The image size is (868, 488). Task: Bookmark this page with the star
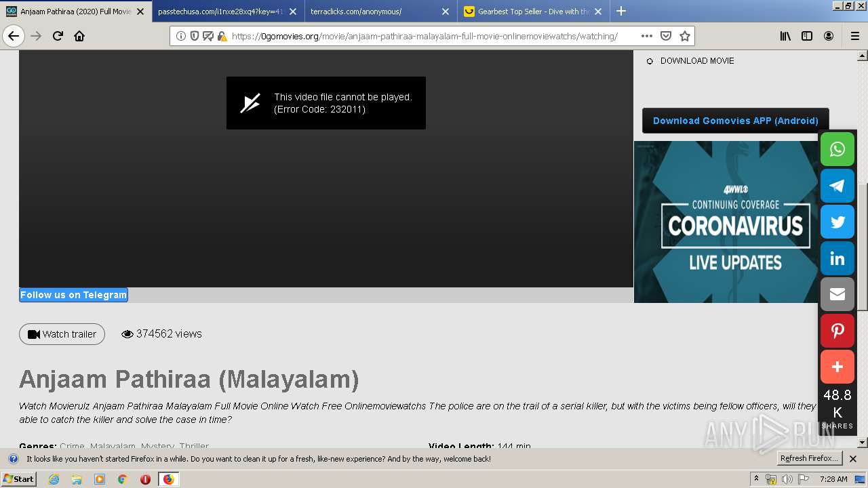click(x=685, y=36)
